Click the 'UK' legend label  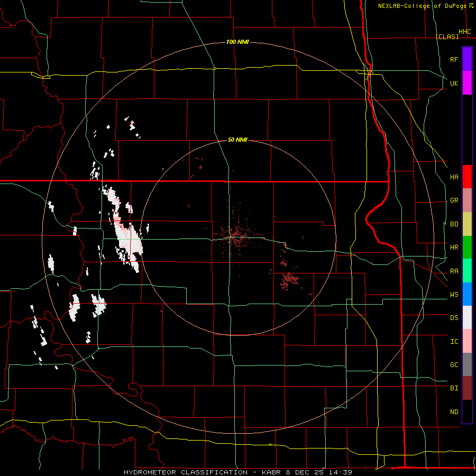[x=454, y=83]
